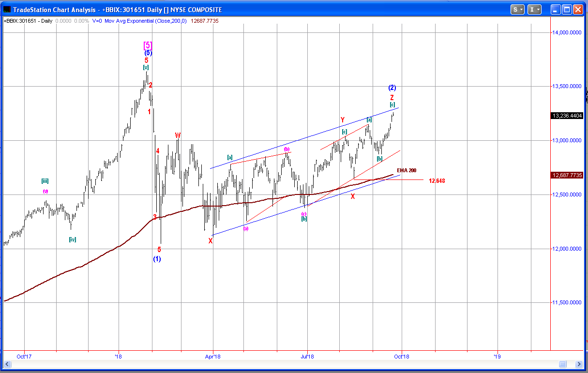This screenshot has width=588, height=373.
Task: Select the blue (2) wave label
Action: 392,88
